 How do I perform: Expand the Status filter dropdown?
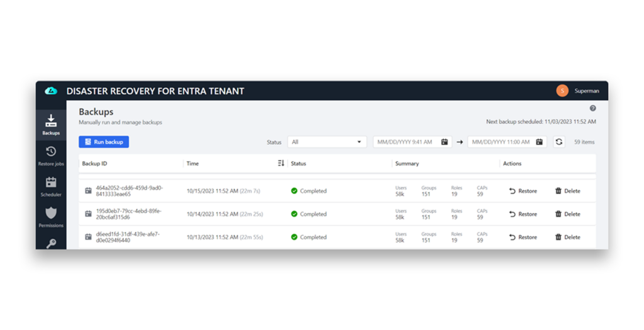[326, 142]
